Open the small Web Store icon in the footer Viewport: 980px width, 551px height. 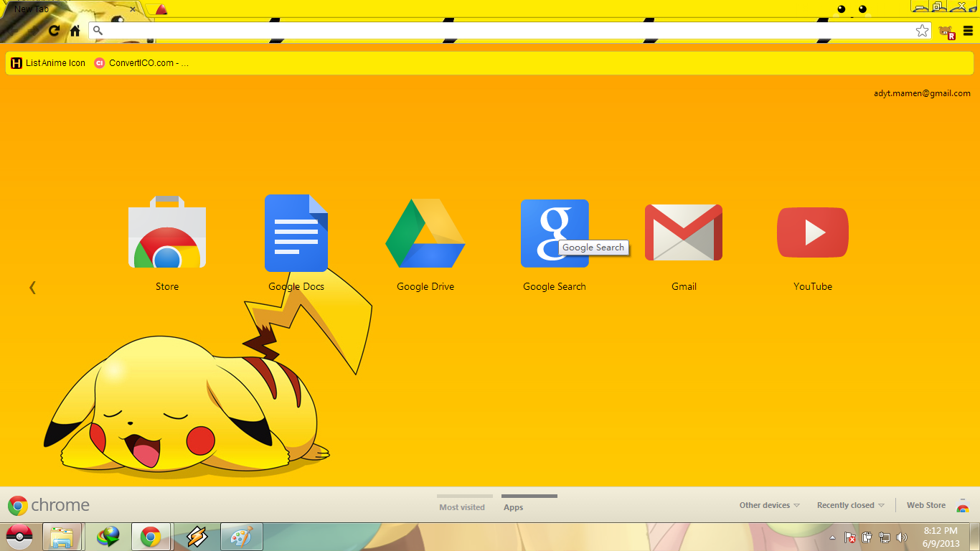click(x=963, y=506)
